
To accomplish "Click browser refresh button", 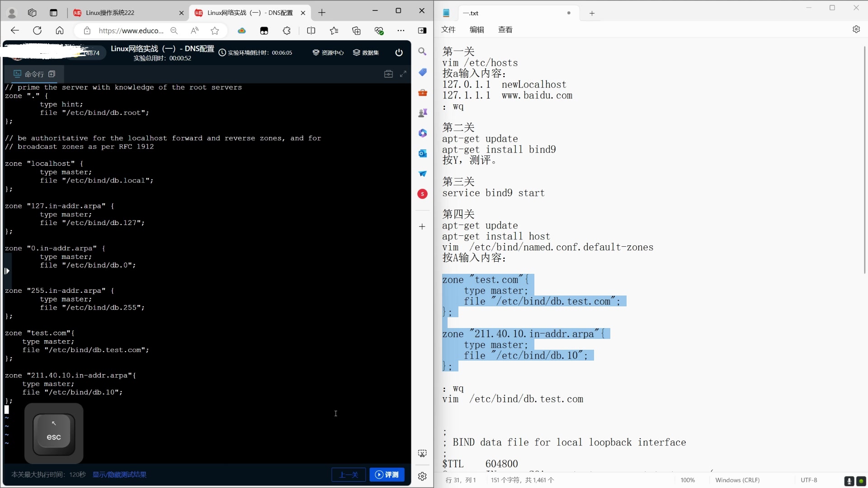I will coord(37,31).
